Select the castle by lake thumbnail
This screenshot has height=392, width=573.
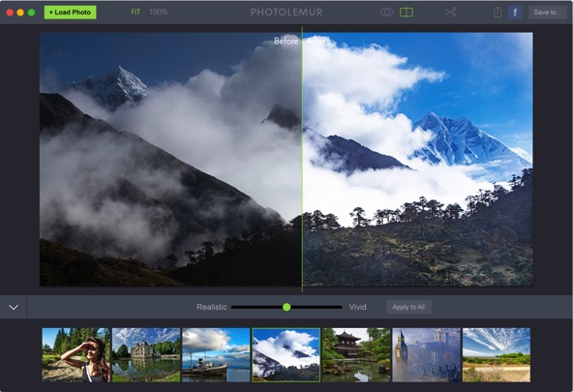coord(146,355)
